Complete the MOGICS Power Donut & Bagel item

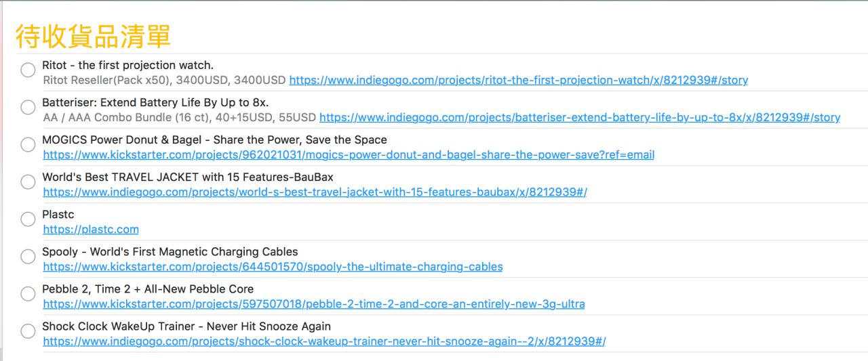point(28,145)
